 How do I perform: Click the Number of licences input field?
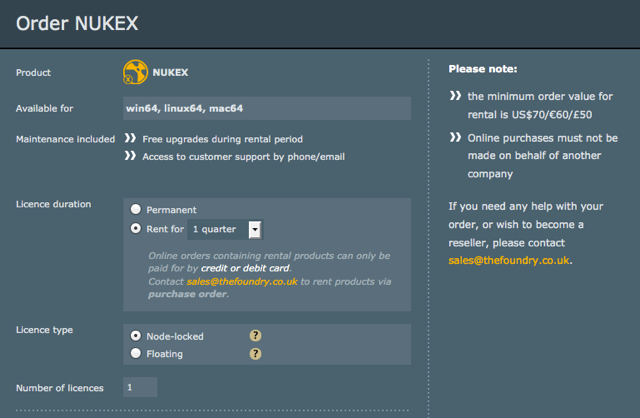coord(140,387)
